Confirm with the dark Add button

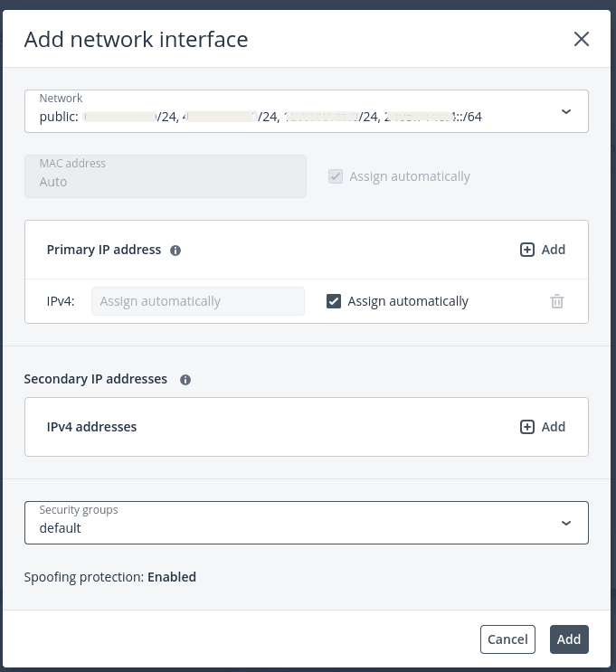click(x=569, y=639)
